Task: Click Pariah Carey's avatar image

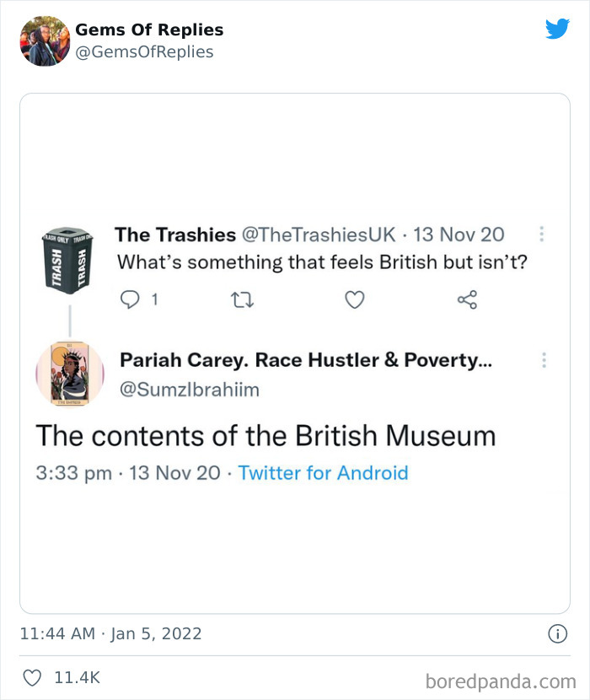Action: pyautogui.click(x=70, y=374)
